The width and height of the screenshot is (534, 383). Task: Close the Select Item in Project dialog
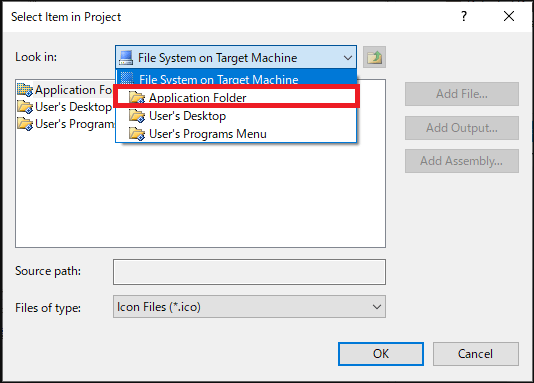509,16
